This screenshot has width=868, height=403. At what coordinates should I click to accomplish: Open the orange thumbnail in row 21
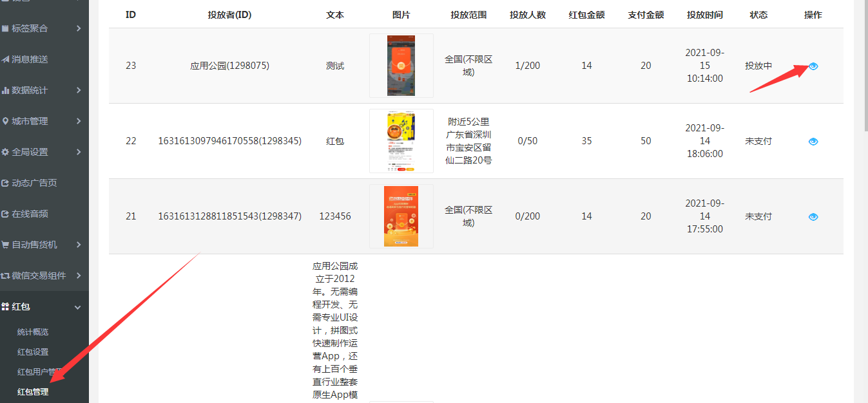coord(401,216)
